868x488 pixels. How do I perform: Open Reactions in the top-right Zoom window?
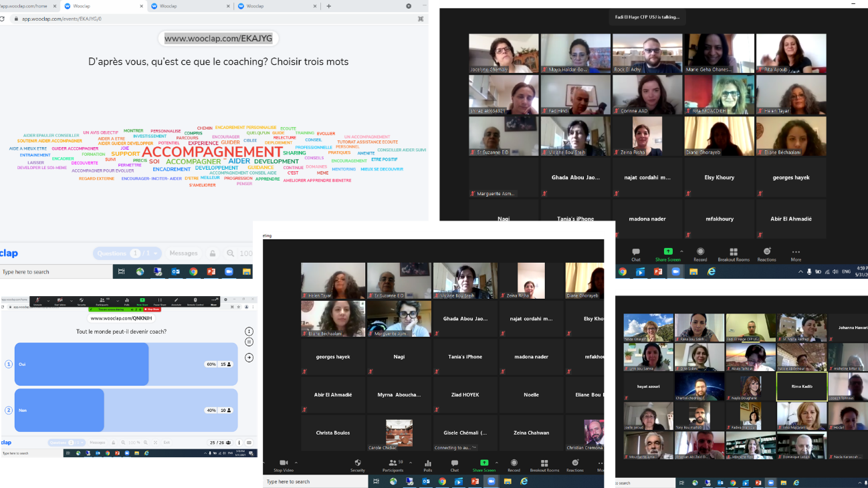click(x=767, y=255)
